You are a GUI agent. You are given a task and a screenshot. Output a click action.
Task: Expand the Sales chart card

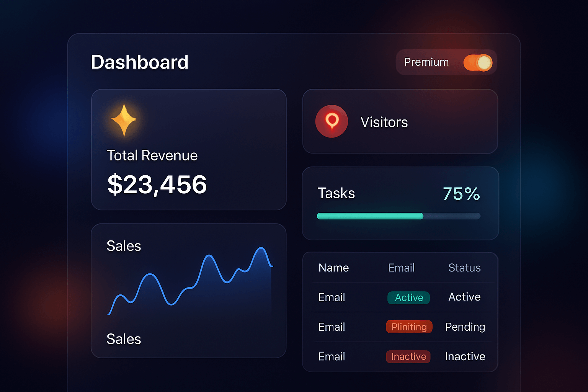(x=189, y=290)
